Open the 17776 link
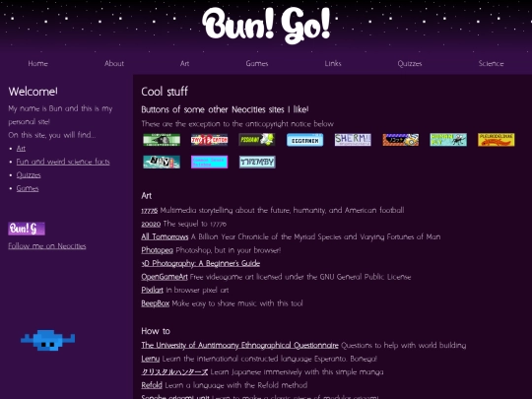Screen dimensions: 532x399 (150, 211)
